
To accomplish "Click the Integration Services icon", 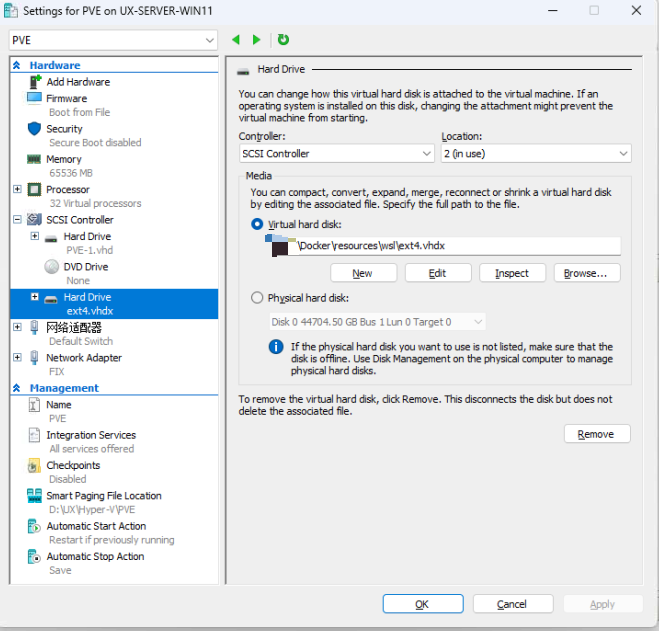I will (34, 435).
